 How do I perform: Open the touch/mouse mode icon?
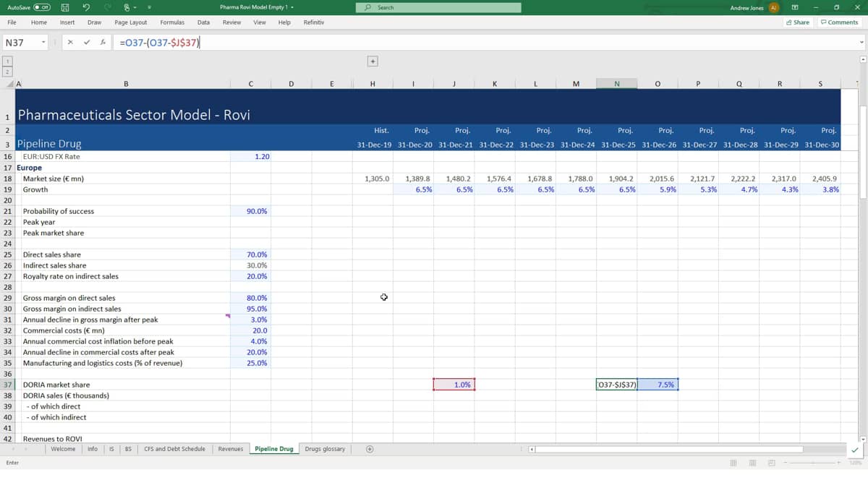click(x=128, y=8)
